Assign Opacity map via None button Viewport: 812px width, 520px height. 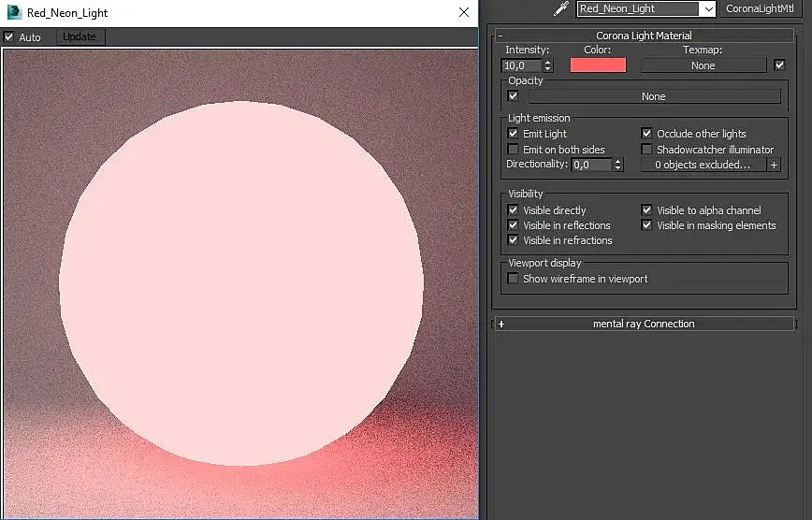(654, 96)
